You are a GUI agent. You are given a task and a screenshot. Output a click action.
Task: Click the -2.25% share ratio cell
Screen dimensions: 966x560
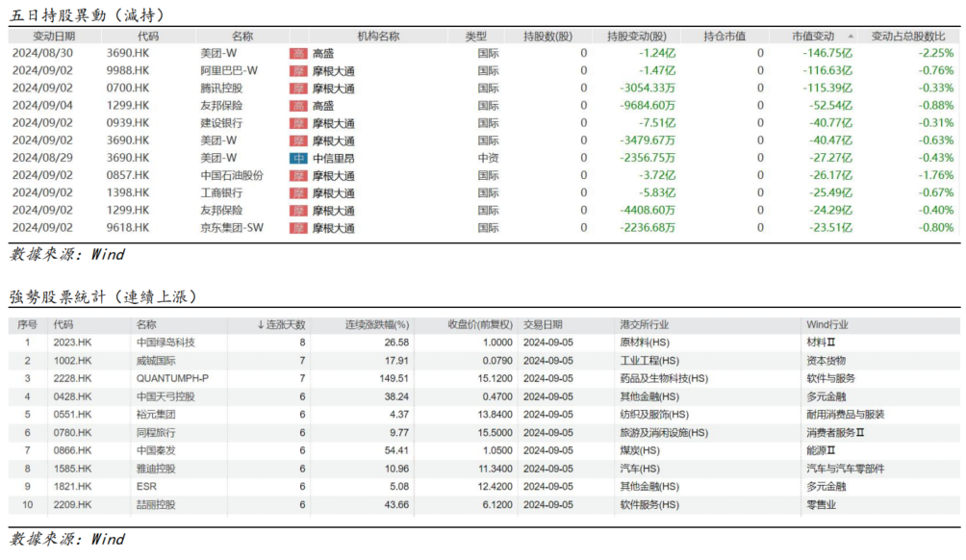pyautogui.click(x=936, y=54)
